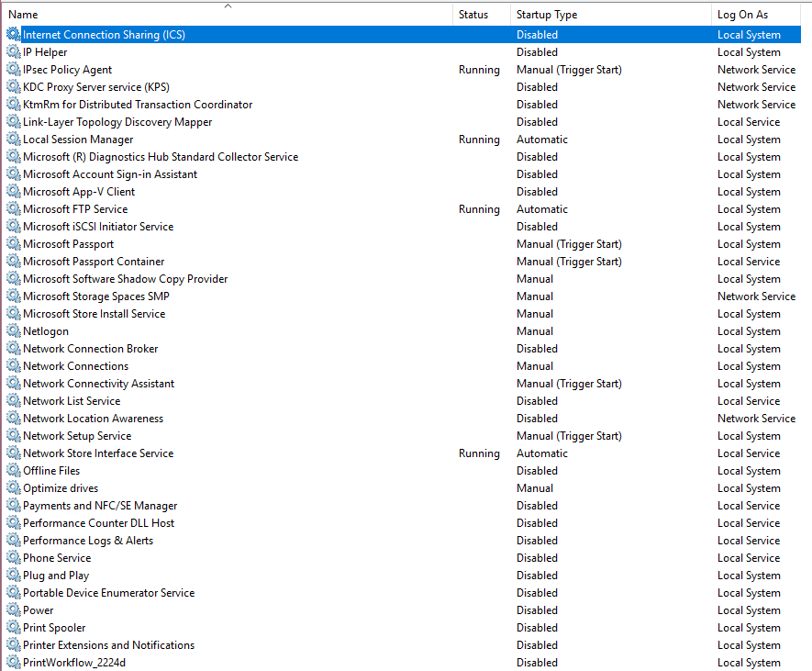Viewport: 812px width, 671px height.
Task: Pick the gear icon beside Netlogon
Action: 14,331
